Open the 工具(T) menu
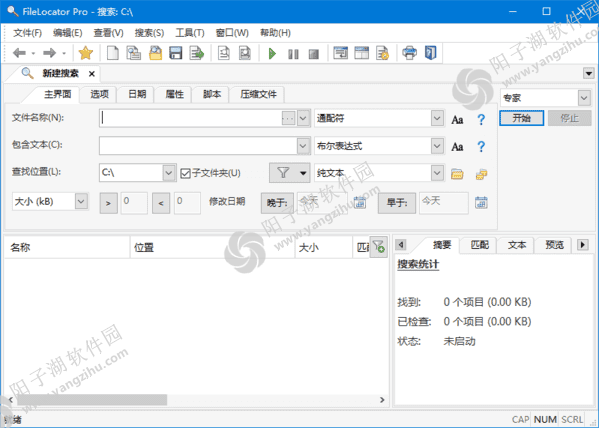 pyautogui.click(x=190, y=33)
